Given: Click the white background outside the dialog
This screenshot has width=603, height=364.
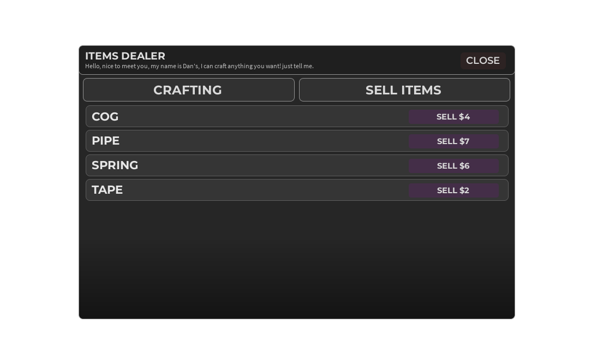Looking at the screenshot, I should [296, 22].
